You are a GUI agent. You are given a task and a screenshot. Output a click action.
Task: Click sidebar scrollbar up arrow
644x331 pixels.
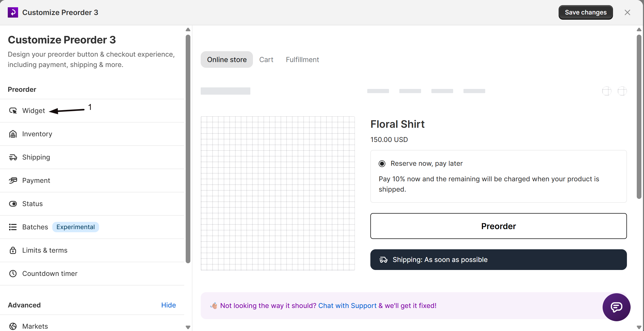click(x=188, y=29)
